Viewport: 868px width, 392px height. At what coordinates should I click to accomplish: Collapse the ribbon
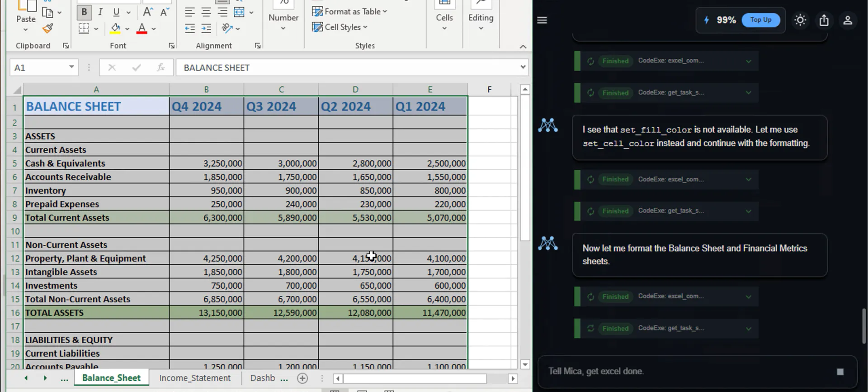(x=523, y=47)
